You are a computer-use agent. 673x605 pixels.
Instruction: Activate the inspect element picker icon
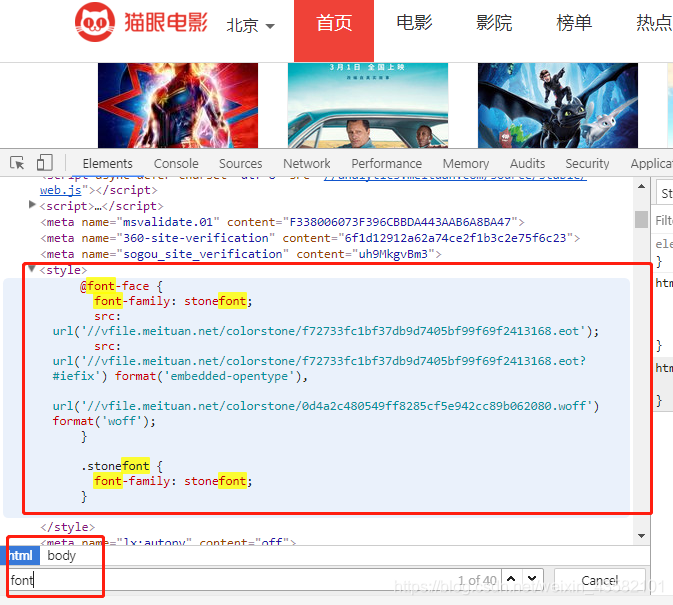(17, 163)
